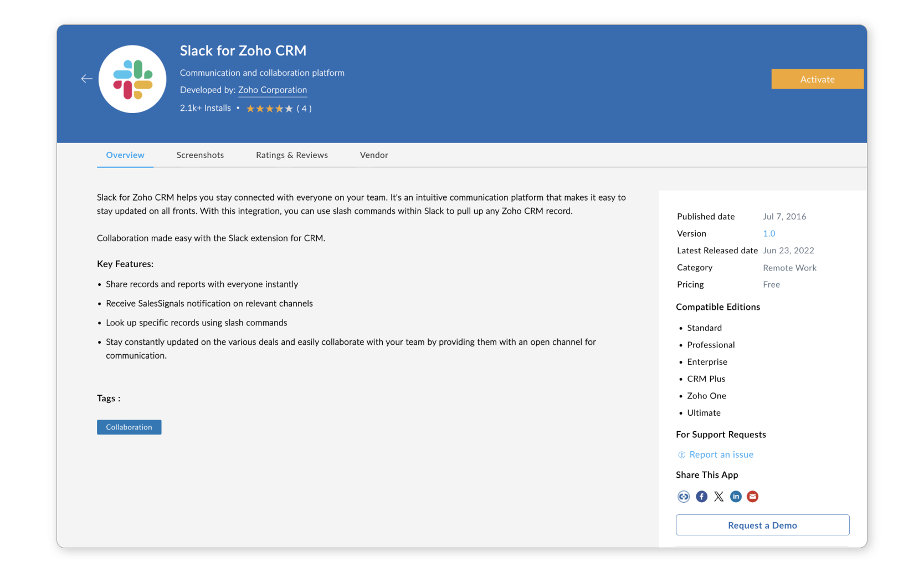This screenshot has height=572, width=924.
Task: Share app via Zoho Cliq icon
Action: [x=684, y=497]
